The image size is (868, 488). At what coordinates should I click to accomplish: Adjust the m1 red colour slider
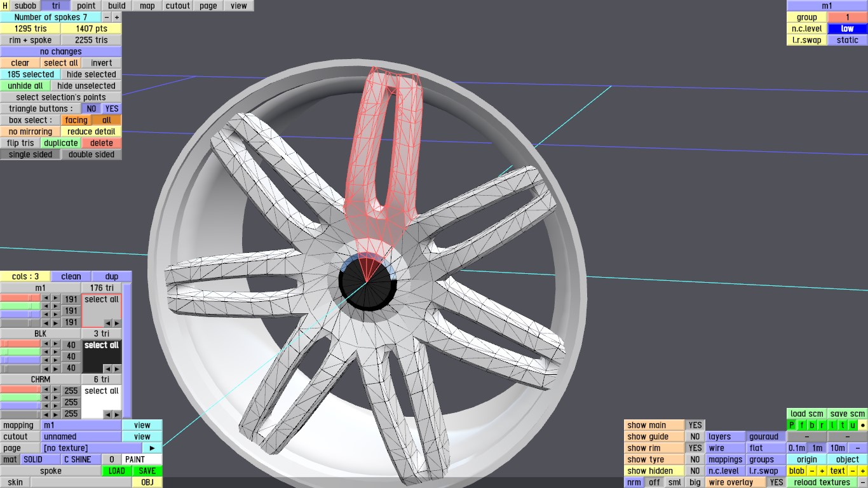[x=20, y=298]
